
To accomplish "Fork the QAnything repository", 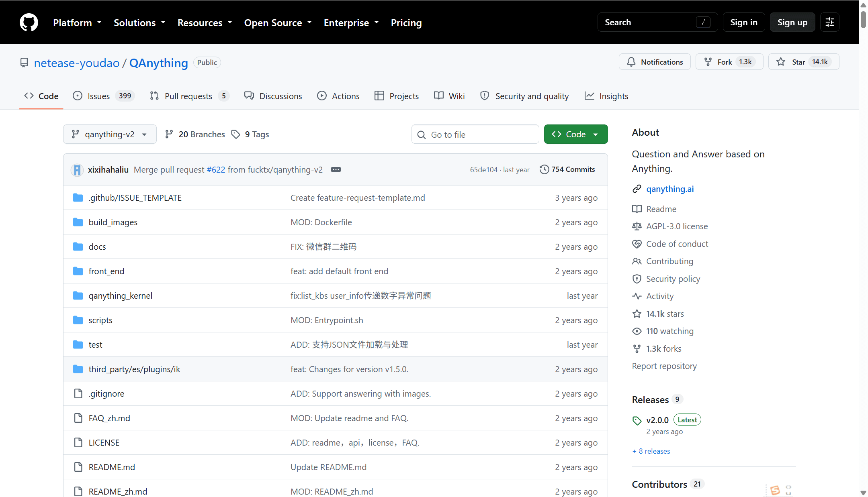I will tap(729, 62).
